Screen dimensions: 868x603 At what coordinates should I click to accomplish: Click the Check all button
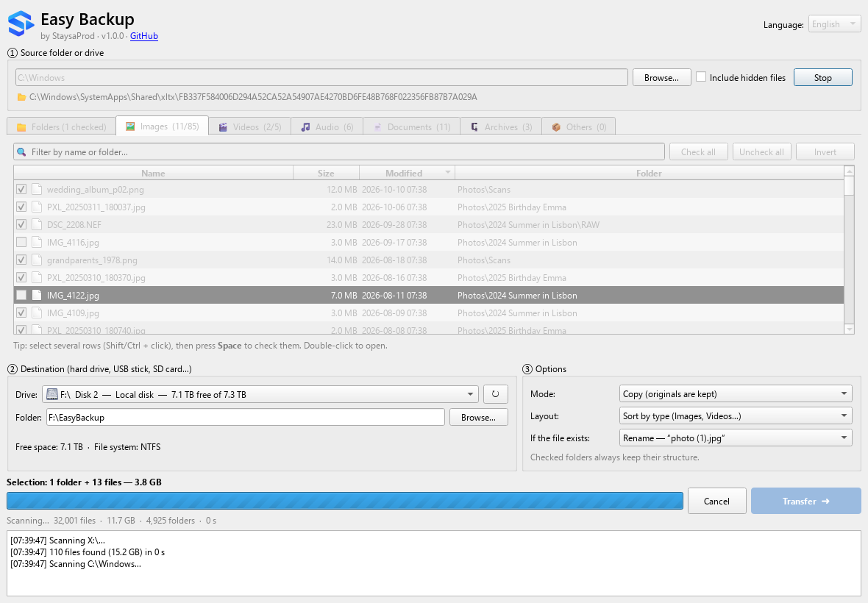pos(698,151)
